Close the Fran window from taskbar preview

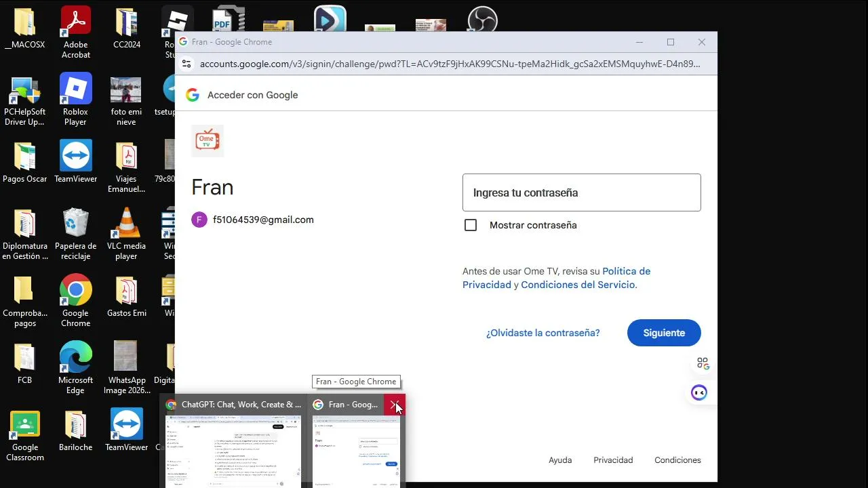tap(395, 405)
